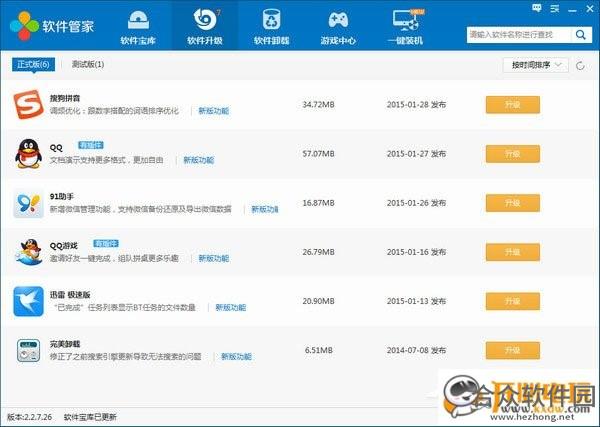Open the title bar menu icon
Screen dimensions: 600x427
pyautogui.click(x=555, y=8)
